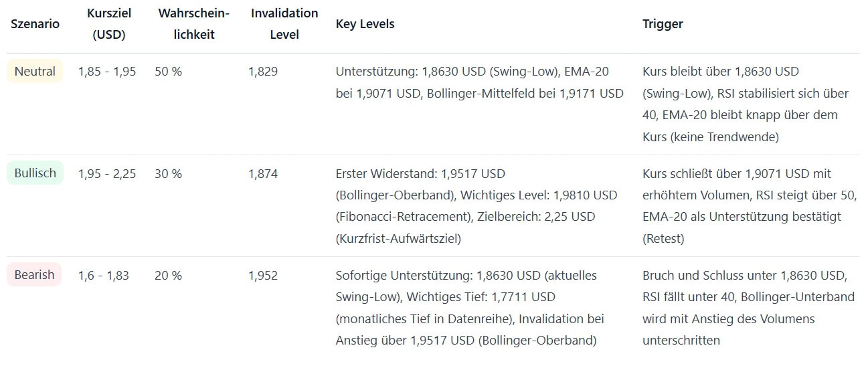Select the Key Levels column header

[x=365, y=24]
